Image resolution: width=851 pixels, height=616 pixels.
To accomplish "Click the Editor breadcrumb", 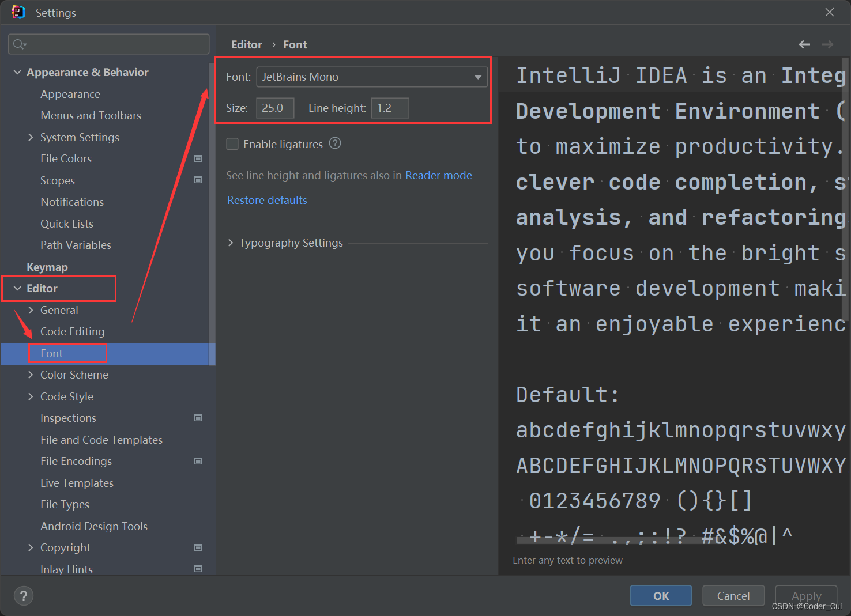I will tap(246, 44).
